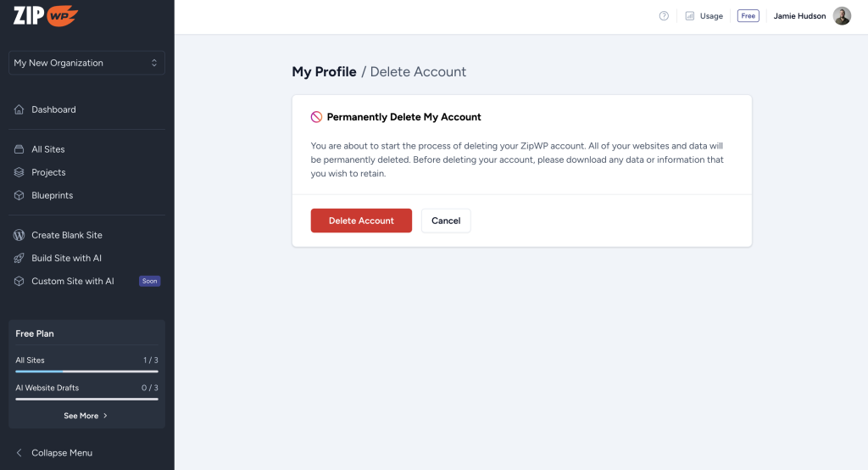Click the Usage chart icon

pos(690,16)
